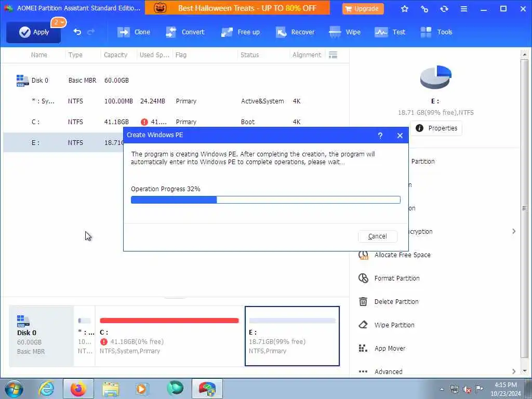Open E: partition Properties
532x399 pixels.
[436, 128]
